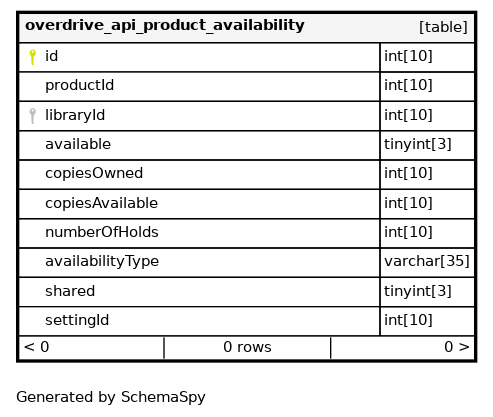Click the gray key icon beside libraryId

(x=32, y=116)
